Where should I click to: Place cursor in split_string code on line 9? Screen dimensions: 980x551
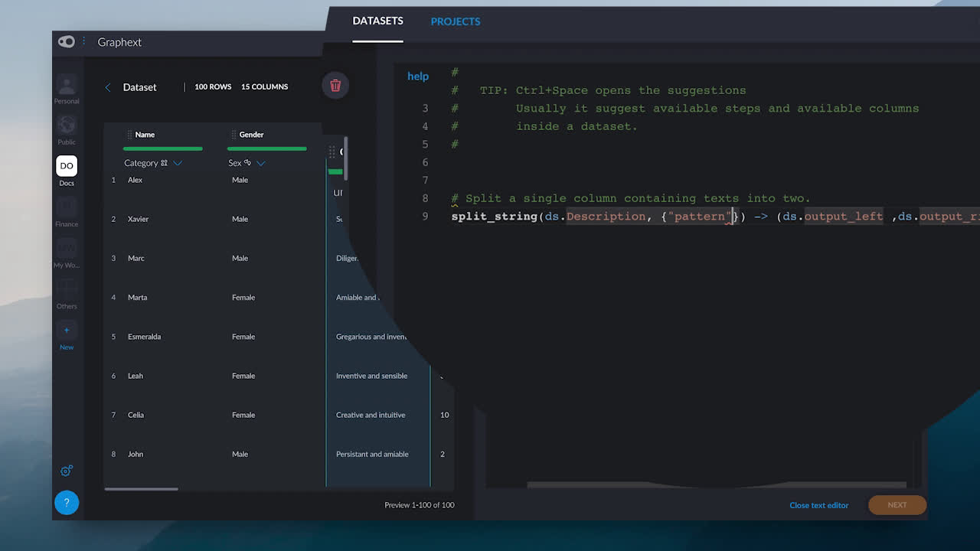coord(494,217)
